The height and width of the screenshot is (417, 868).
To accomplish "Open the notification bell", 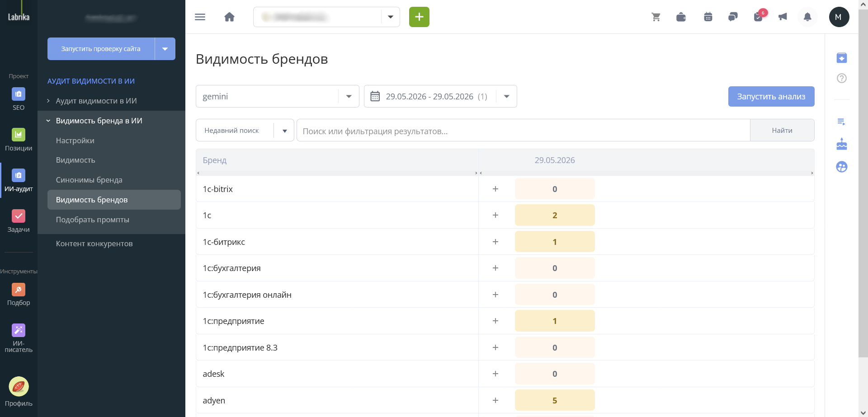I will [x=807, y=17].
